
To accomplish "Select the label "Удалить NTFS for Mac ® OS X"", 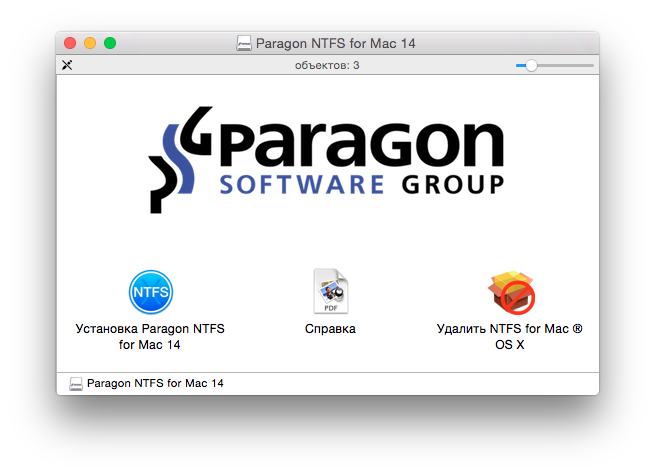I will [x=510, y=337].
